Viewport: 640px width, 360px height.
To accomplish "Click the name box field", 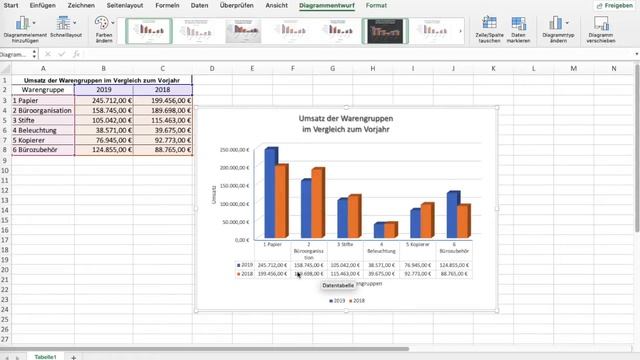I will pyautogui.click(x=16, y=54).
